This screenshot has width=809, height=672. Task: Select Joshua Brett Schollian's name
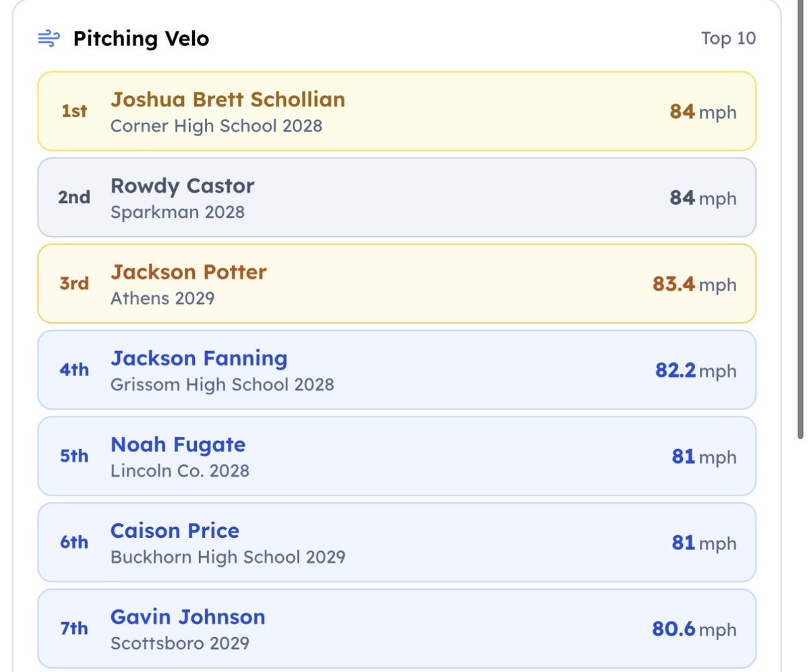pos(228,100)
